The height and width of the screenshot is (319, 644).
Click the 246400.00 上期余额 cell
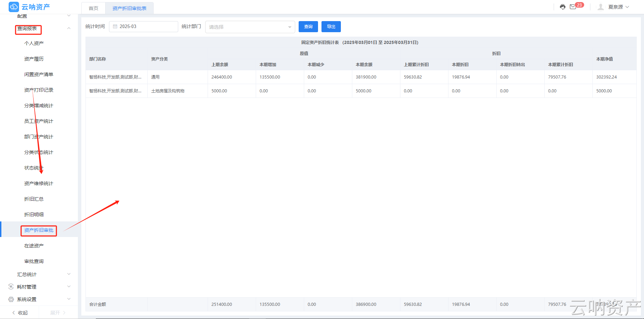point(232,77)
